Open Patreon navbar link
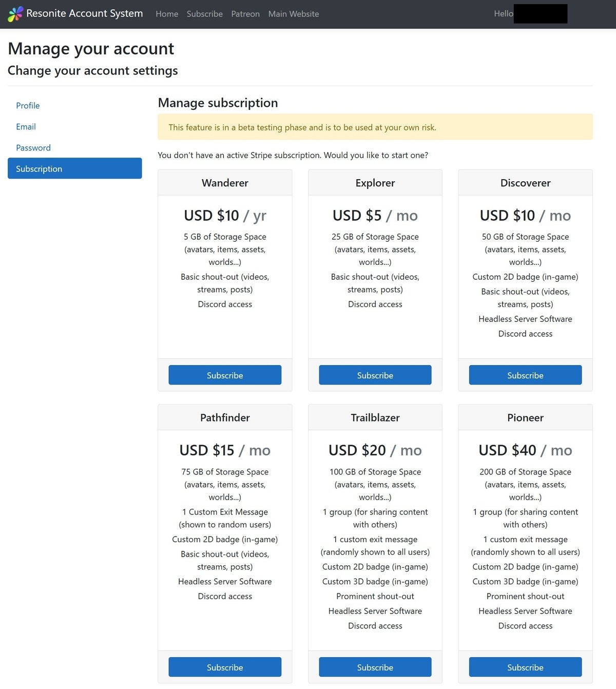This screenshot has height=689, width=616. 245,14
